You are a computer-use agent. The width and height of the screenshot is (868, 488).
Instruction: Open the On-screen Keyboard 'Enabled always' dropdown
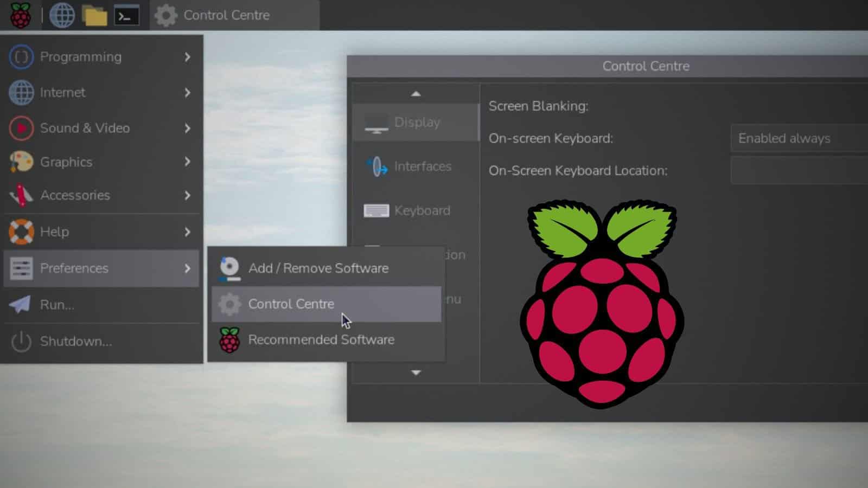[799, 138]
